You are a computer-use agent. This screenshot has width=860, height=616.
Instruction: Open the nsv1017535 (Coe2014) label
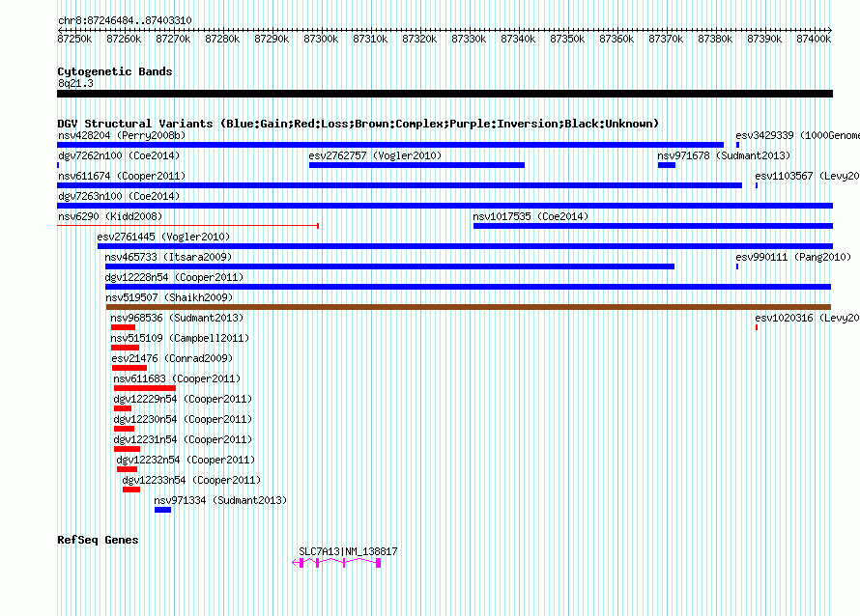pos(530,216)
